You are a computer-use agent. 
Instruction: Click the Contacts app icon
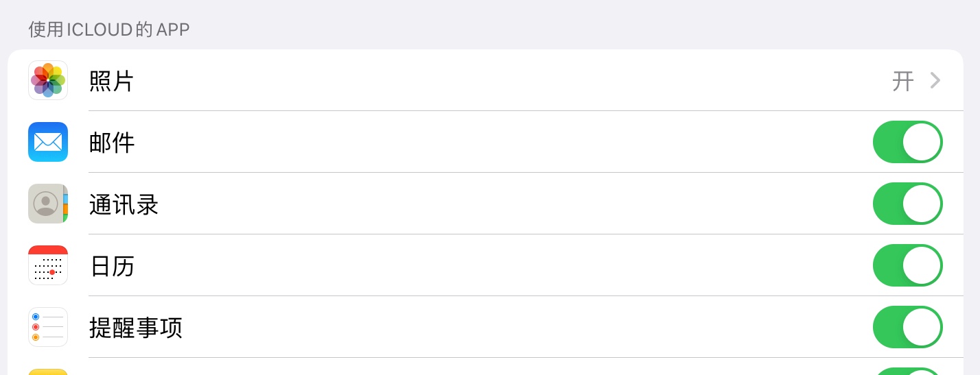[48, 204]
